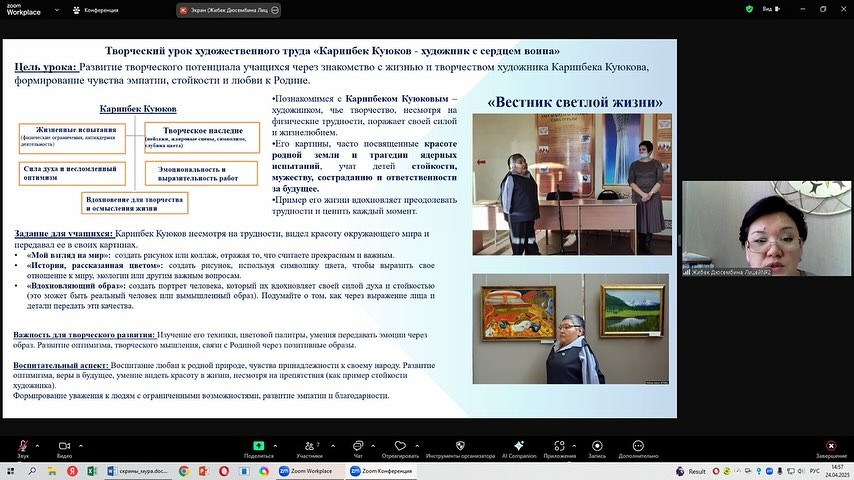Open the blue window app taskbar icon
Screen dimensions: 854x480
click(244, 471)
